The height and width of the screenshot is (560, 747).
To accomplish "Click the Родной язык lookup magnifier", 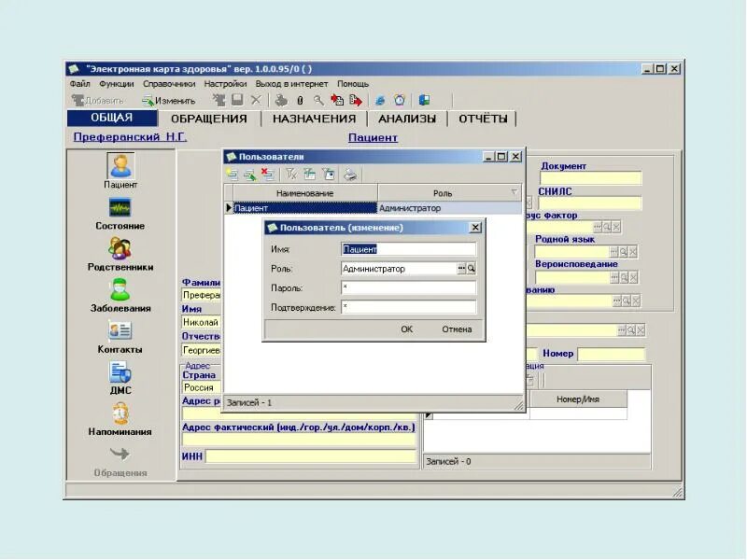I will [x=623, y=252].
